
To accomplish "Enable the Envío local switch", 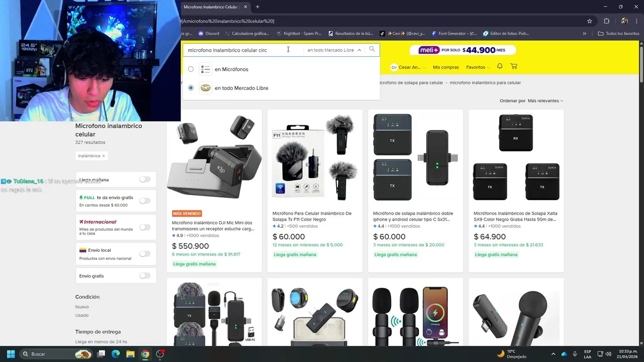I will 145,253.
